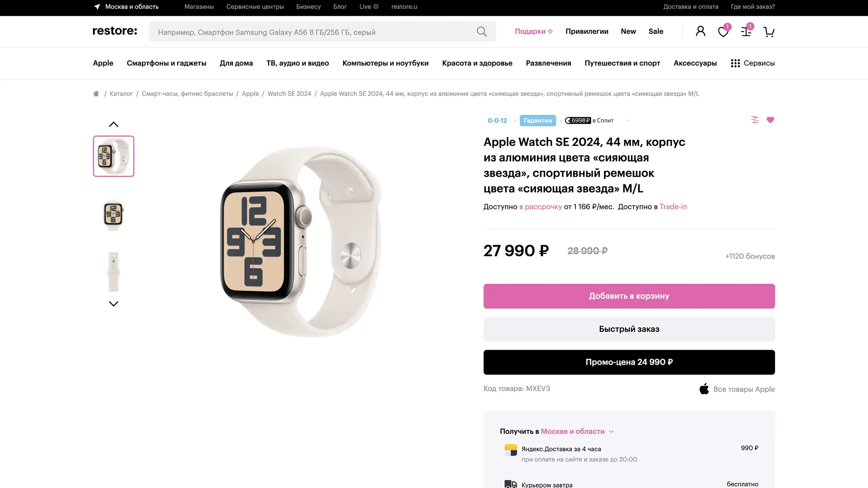The height and width of the screenshot is (488, 868).
Task: Open the user account profile icon
Action: (x=700, y=31)
